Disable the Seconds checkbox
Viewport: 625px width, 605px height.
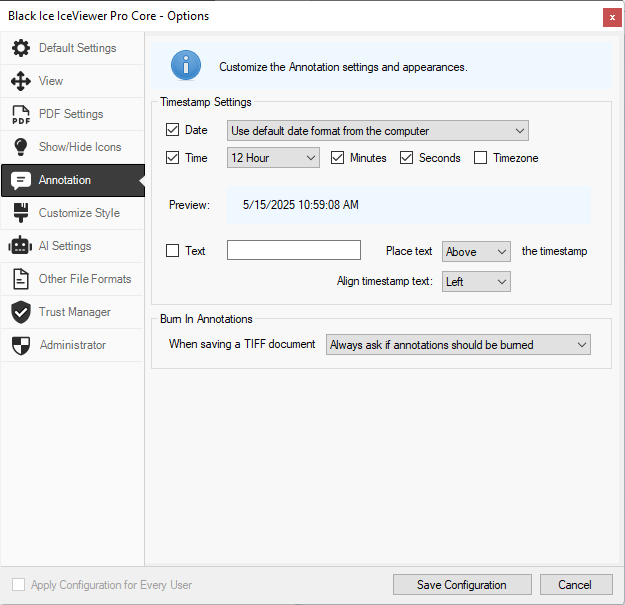[406, 158]
